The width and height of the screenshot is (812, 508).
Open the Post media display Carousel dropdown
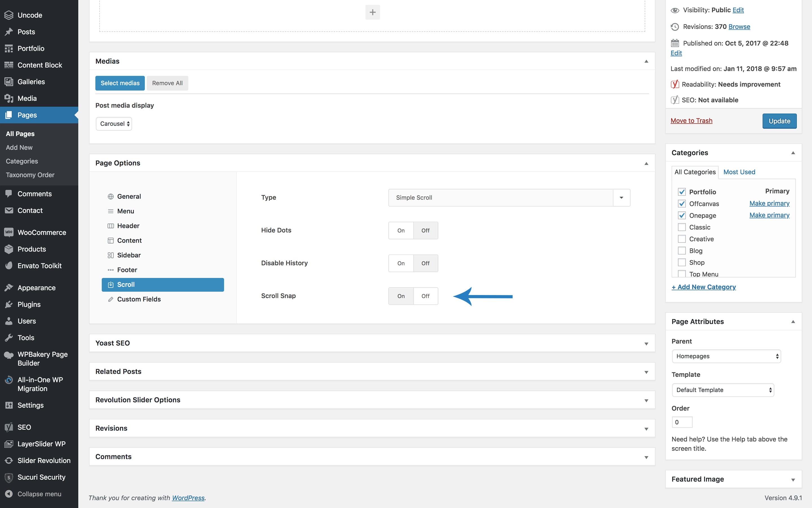click(x=114, y=124)
